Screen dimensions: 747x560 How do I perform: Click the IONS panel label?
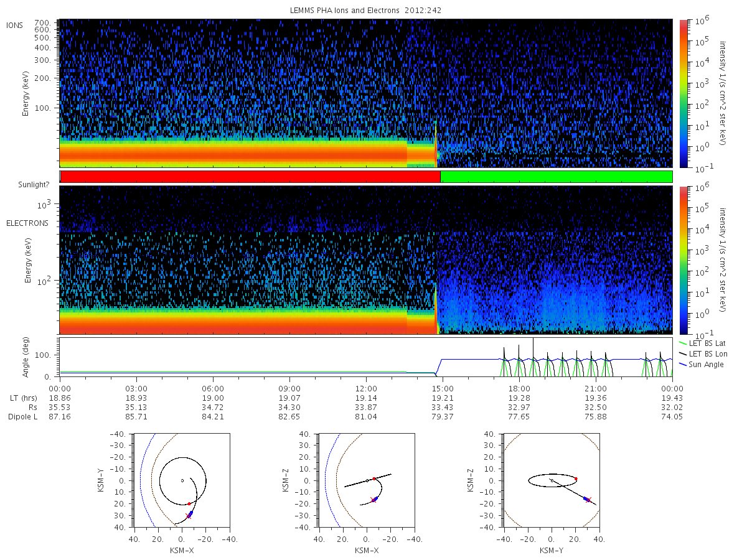click(x=15, y=26)
